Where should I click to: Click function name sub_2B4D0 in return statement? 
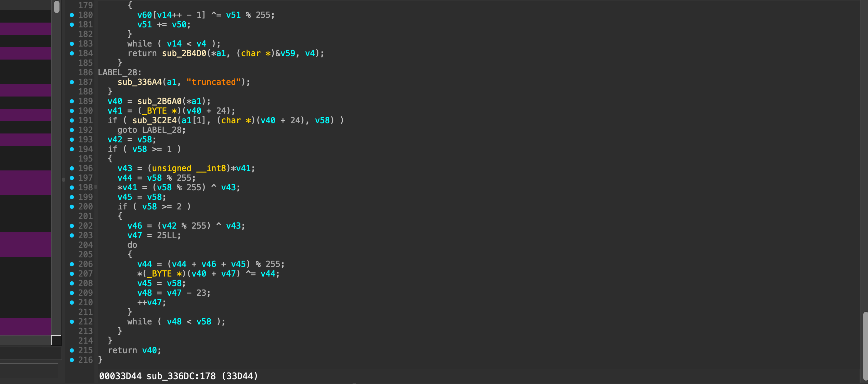[x=184, y=53]
